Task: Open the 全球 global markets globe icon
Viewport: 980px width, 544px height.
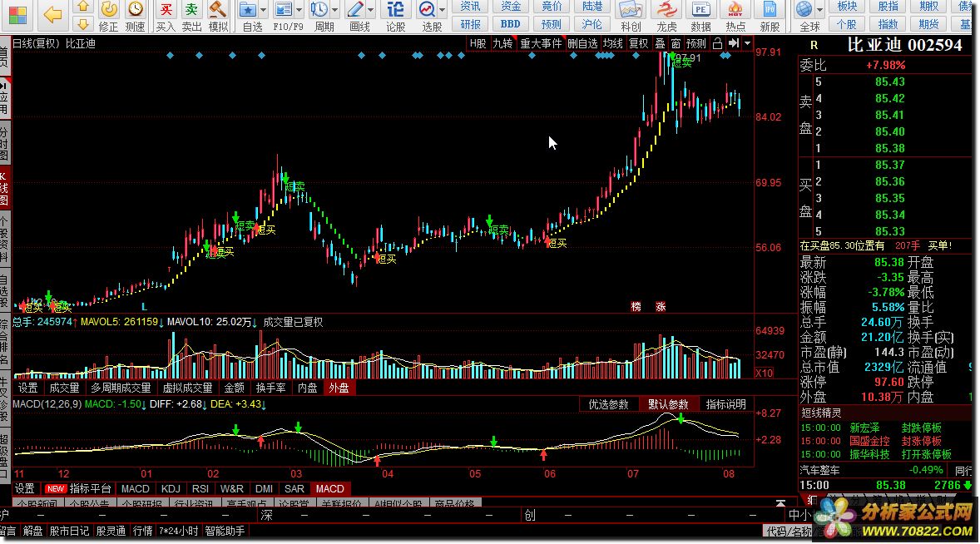Action: (x=804, y=9)
